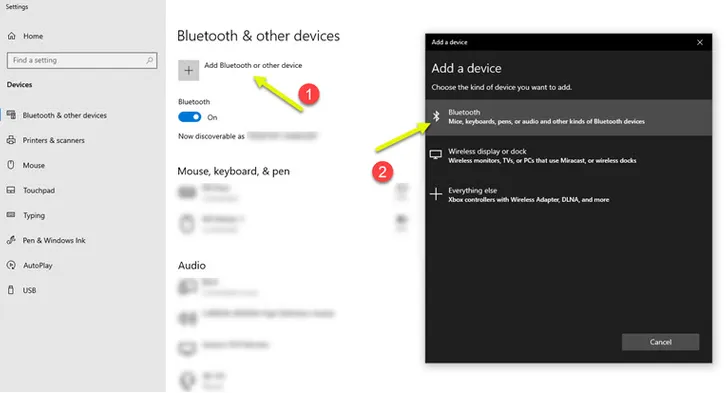Image resolution: width=726 pixels, height=393 pixels.
Task: Click the Pen & Windows Ink icon
Action: (11, 240)
